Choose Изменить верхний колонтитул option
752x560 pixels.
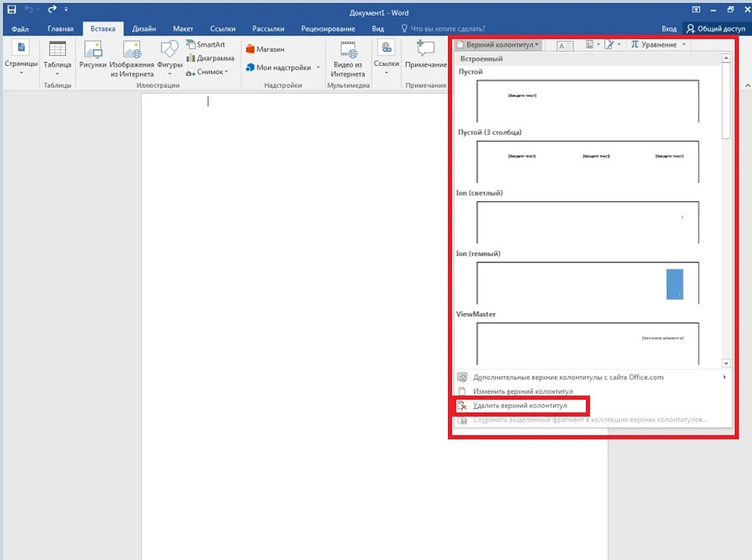coord(522,391)
